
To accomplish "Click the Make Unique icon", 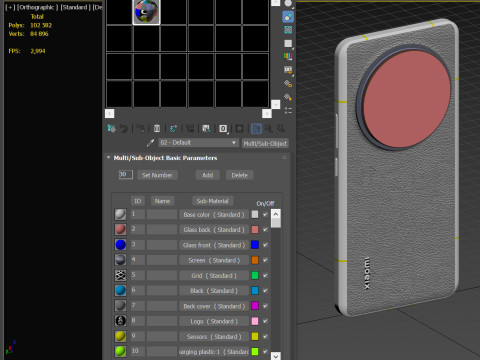I will point(190,129).
